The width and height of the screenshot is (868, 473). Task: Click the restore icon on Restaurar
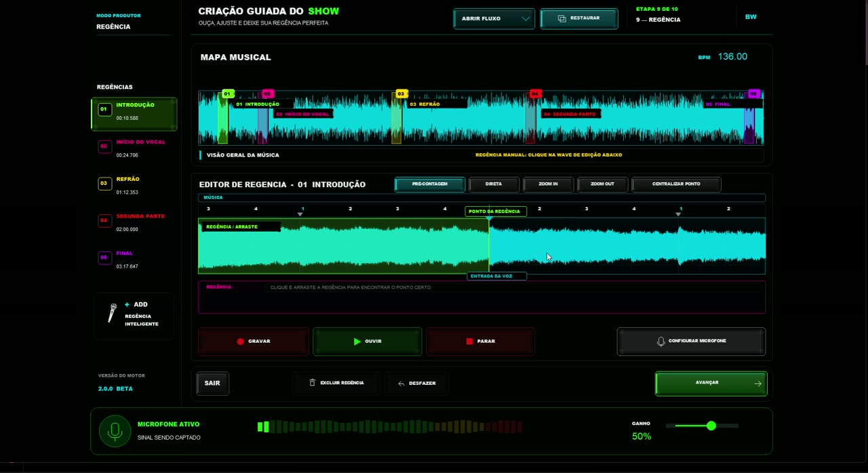click(x=561, y=18)
